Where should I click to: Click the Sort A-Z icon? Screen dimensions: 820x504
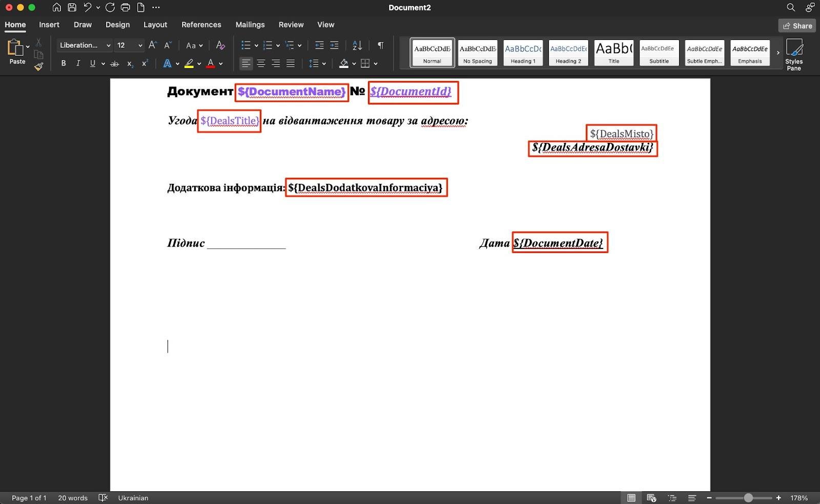(x=357, y=45)
